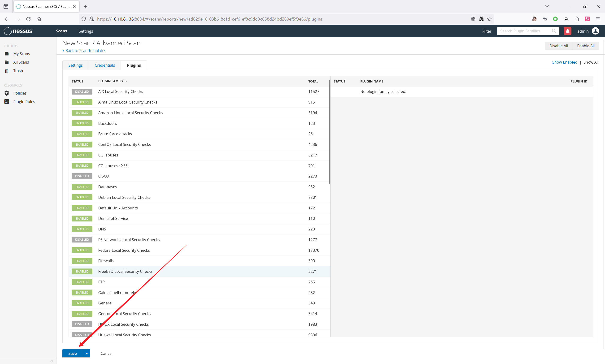
Task: Open the QR code icon in address bar
Action: tap(473, 19)
